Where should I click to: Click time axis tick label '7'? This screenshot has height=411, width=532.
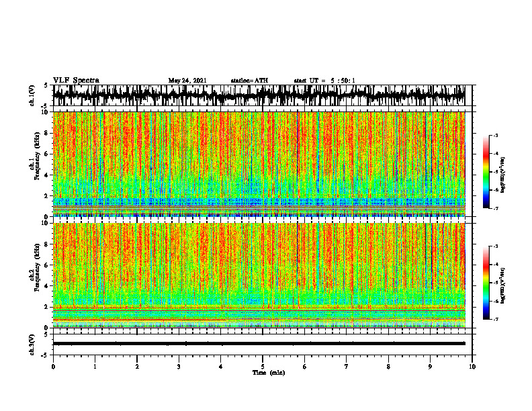(347, 367)
